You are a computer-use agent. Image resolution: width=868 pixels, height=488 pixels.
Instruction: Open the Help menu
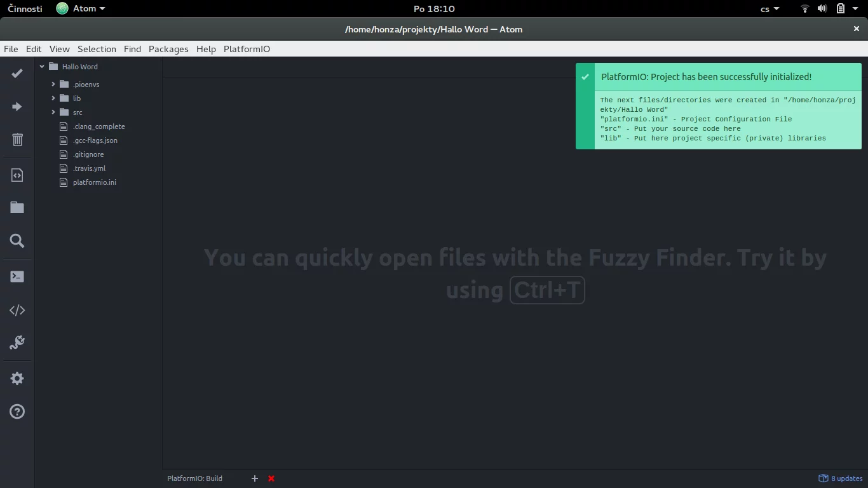point(206,49)
